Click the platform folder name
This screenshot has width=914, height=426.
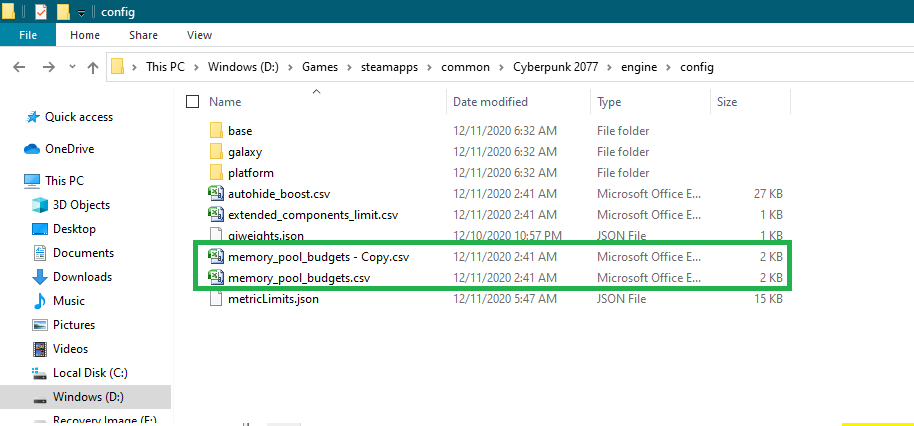click(251, 173)
